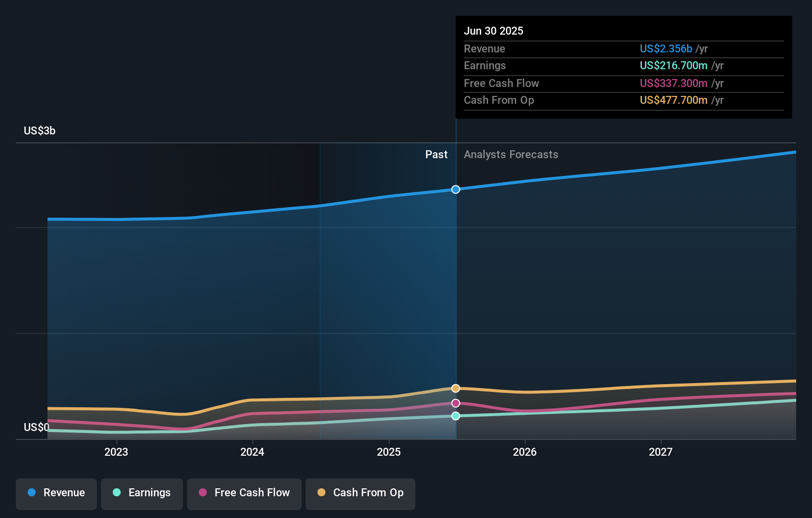Click the vertical date divider line on the chart
812x518 pixels.
coord(456,297)
